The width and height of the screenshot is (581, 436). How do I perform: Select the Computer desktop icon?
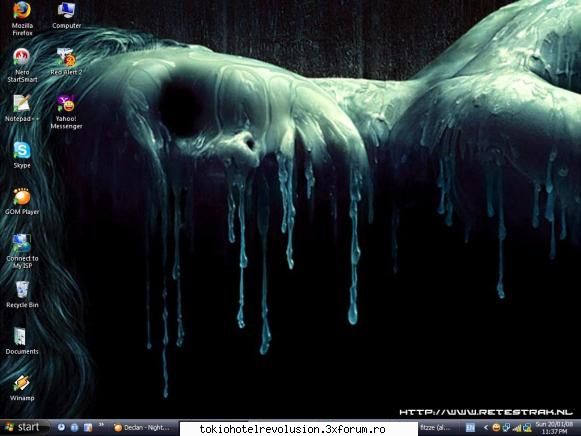[66, 16]
